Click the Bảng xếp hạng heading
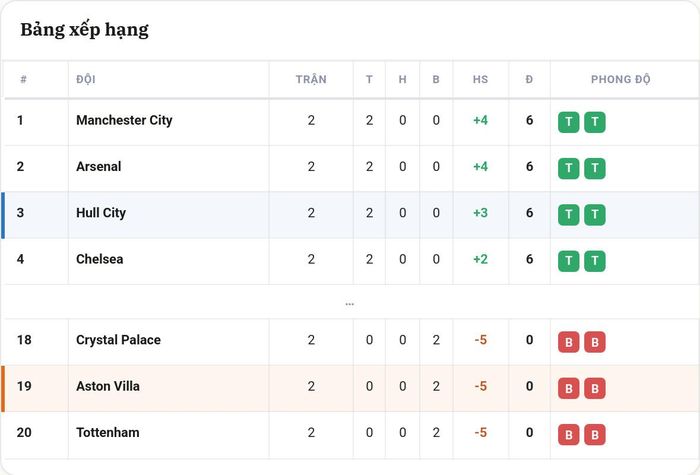This screenshot has height=475, width=700. [x=84, y=30]
